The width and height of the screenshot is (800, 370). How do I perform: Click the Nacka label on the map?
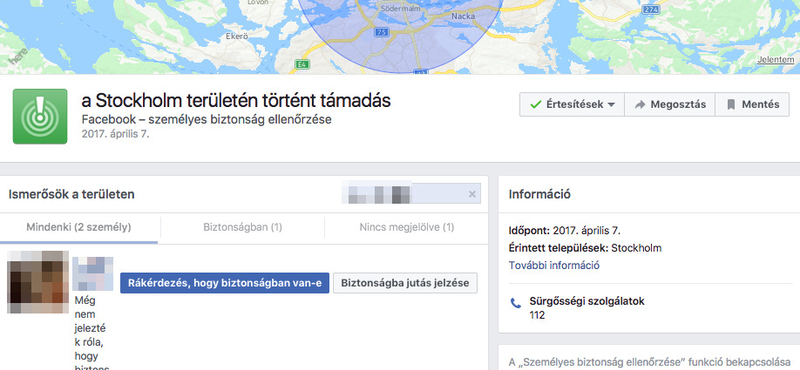point(463,16)
